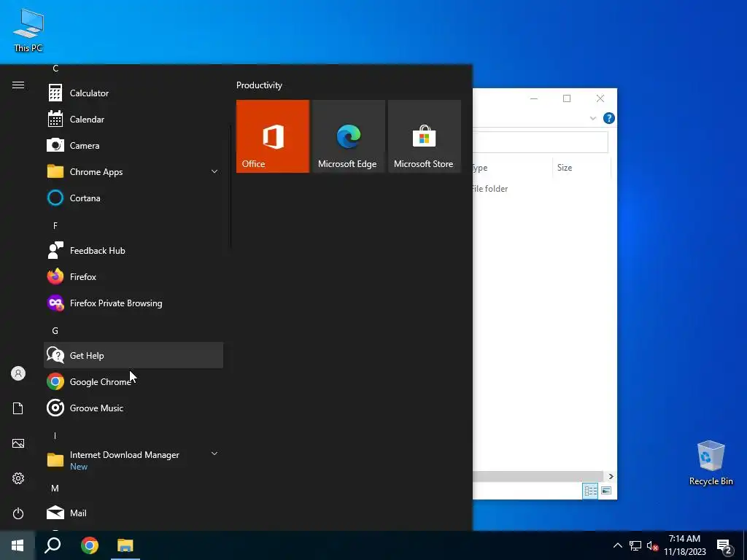
Task: Open the Mail app
Action: click(133, 513)
